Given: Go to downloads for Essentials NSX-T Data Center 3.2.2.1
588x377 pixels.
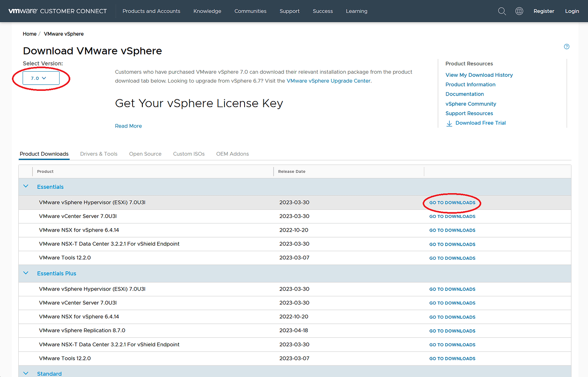Looking at the screenshot, I should 452,244.
